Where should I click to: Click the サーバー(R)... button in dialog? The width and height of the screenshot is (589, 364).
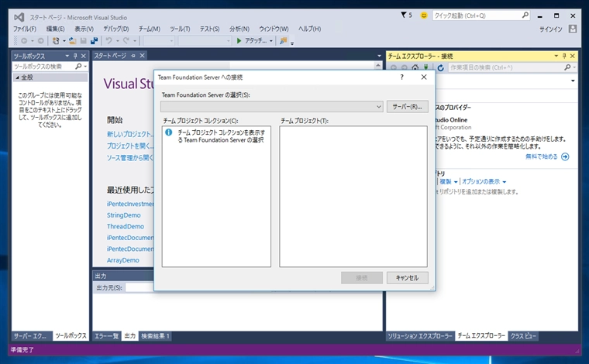coord(407,107)
